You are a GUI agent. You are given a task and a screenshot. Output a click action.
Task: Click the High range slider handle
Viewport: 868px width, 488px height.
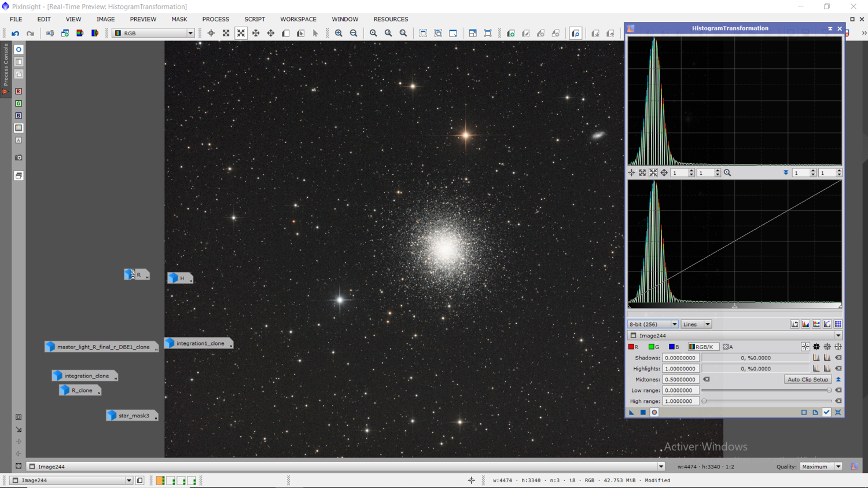704,401
